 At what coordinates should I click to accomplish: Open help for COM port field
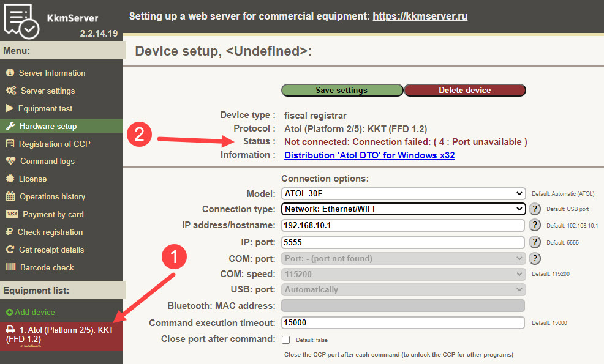535,259
